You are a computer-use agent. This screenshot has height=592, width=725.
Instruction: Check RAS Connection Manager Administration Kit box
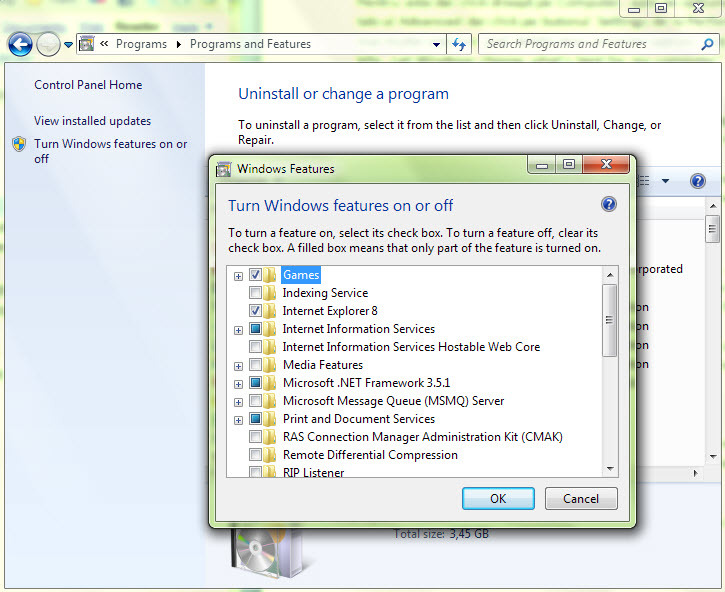pyautogui.click(x=255, y=437)
